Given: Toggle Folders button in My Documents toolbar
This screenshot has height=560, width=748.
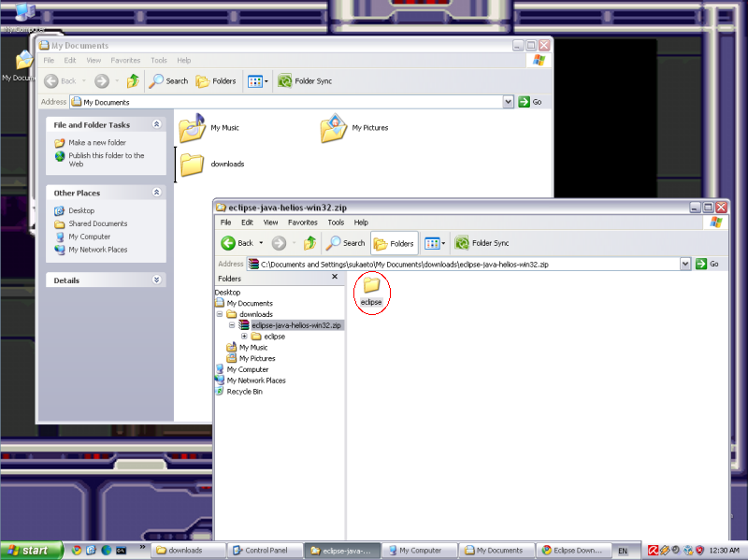Looking at the screenshot, I should 216,81.
